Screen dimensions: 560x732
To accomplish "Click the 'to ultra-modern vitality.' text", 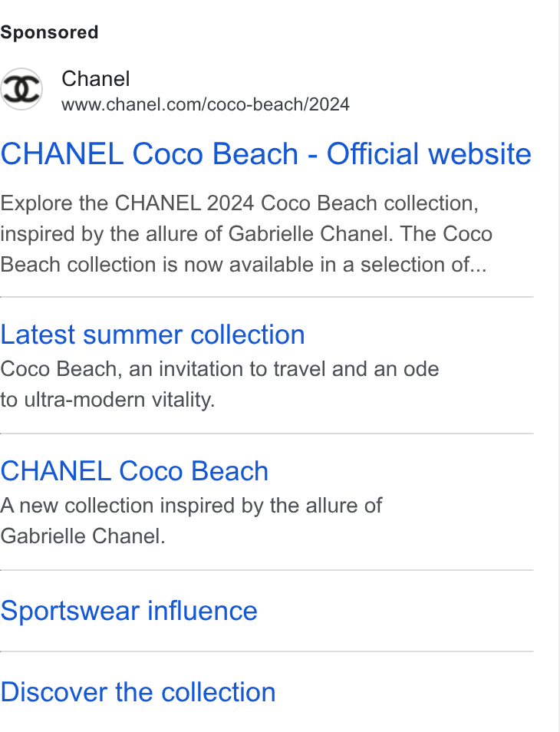I will pos(107,400).
